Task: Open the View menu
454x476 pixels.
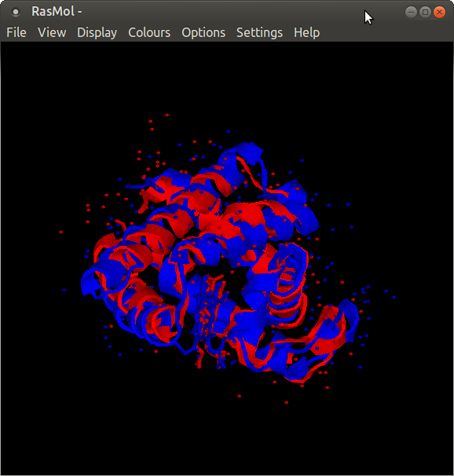Action: pos(52,32)
